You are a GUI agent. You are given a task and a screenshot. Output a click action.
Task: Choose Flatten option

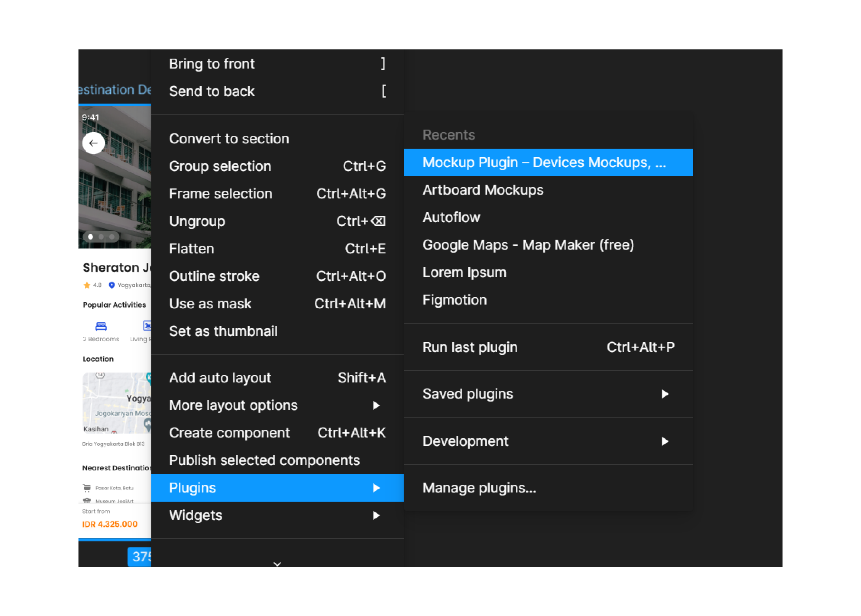[x=277, y=248]
